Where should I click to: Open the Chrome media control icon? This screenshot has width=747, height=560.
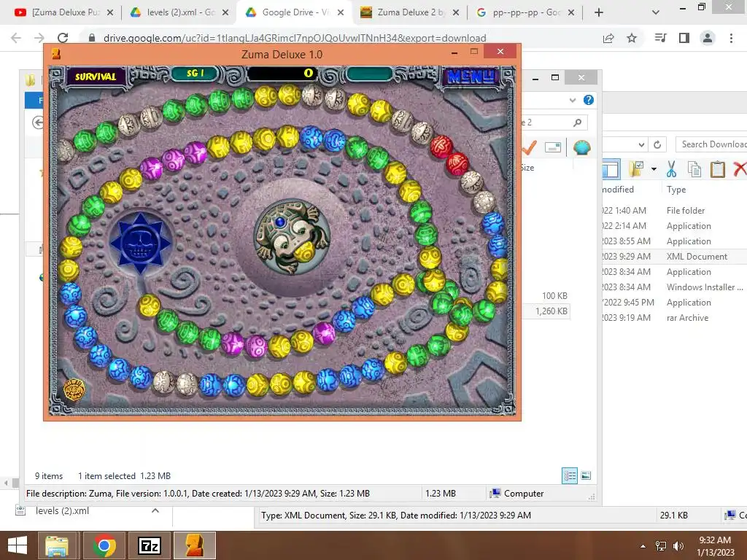(660, 38)
